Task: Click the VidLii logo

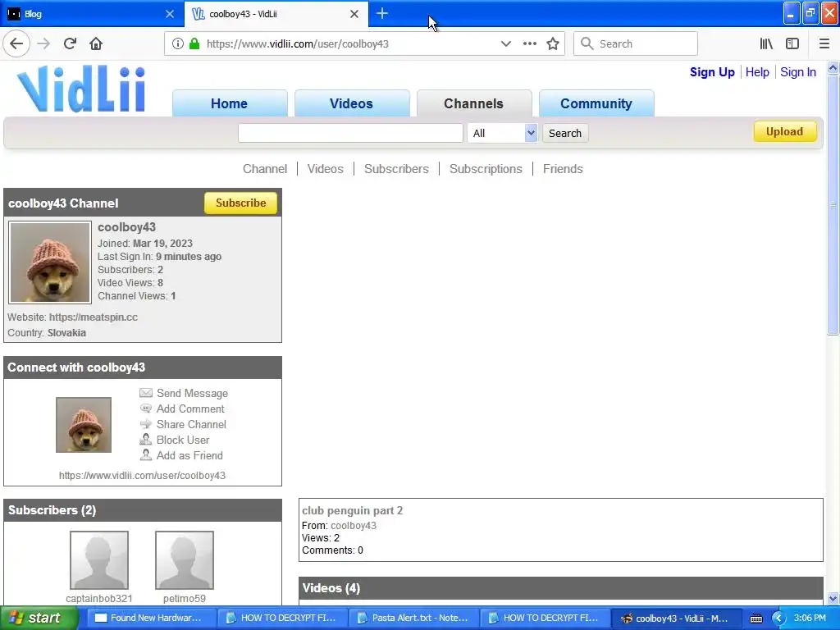Action: 81,89
